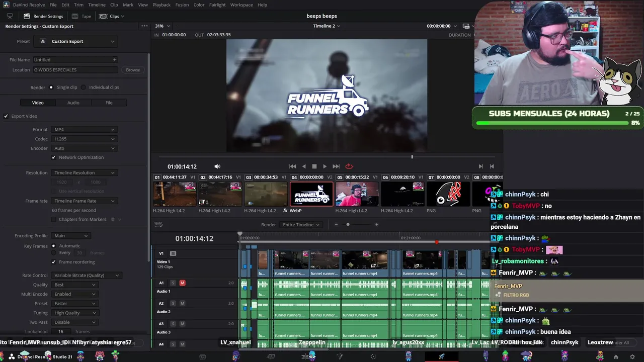Unmute the Audio 1 track

(x=183, y=283)
